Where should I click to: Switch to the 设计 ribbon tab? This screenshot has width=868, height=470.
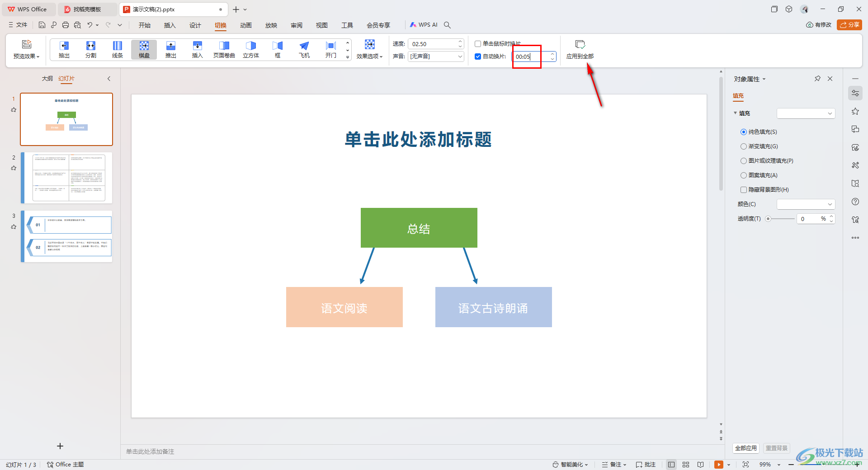point(195,25)
